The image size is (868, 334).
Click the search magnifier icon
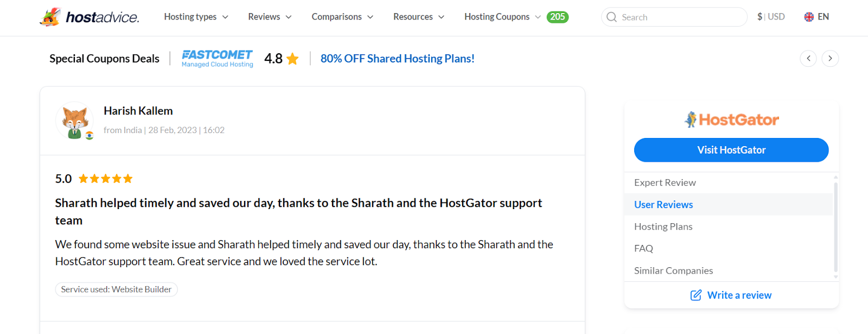coord(611,17)
